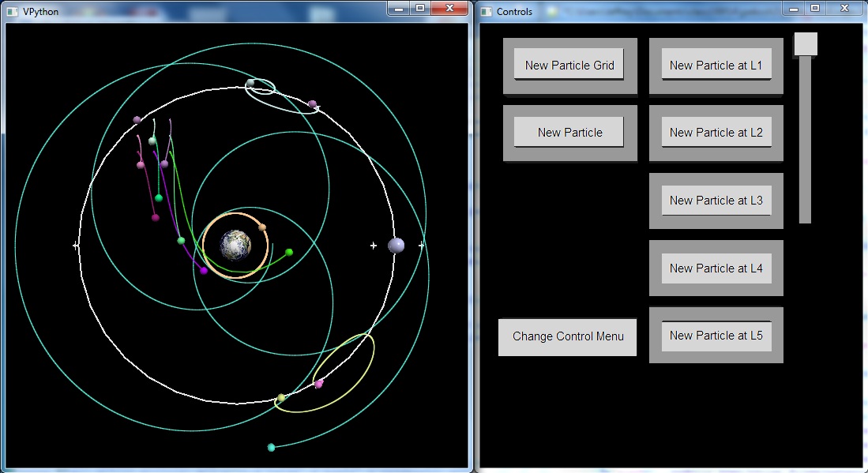Select the Earth globe in the simulation
868x473 pixels.
click(235, 246)
